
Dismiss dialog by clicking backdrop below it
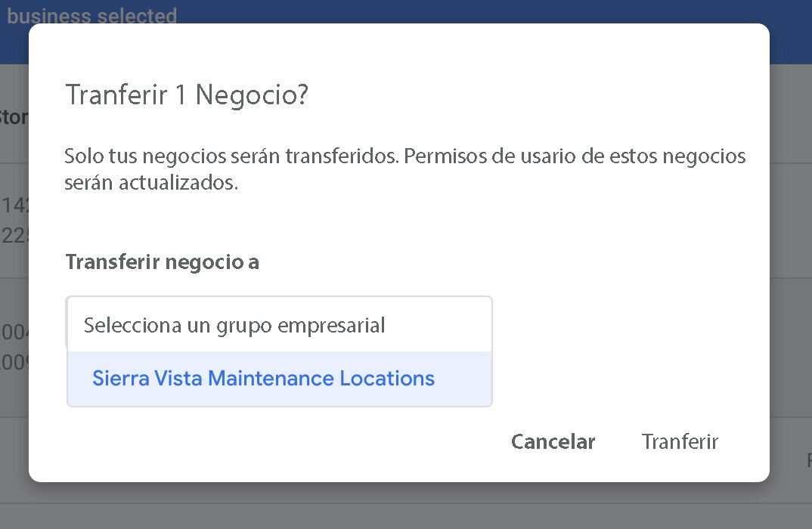(x=406, y=506)
